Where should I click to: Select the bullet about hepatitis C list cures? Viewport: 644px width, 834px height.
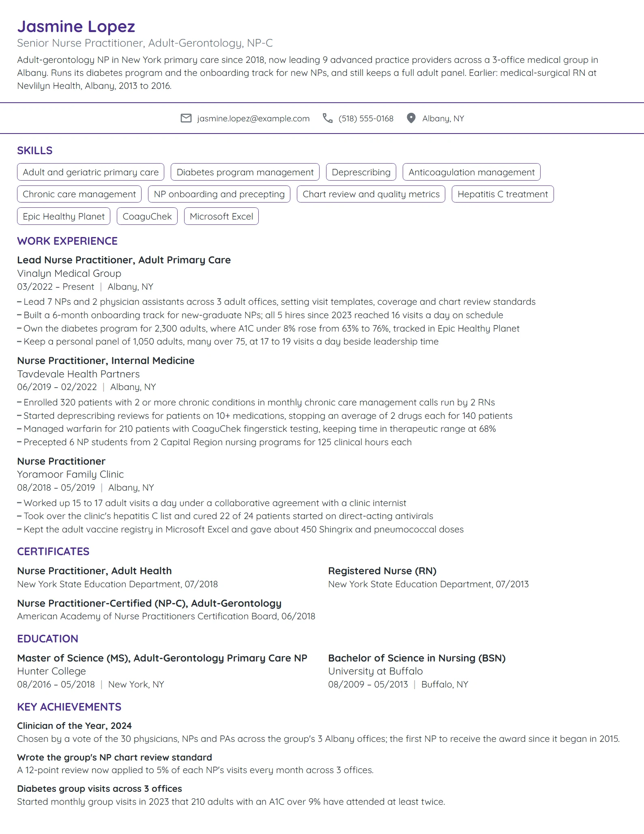coord(225,516)
